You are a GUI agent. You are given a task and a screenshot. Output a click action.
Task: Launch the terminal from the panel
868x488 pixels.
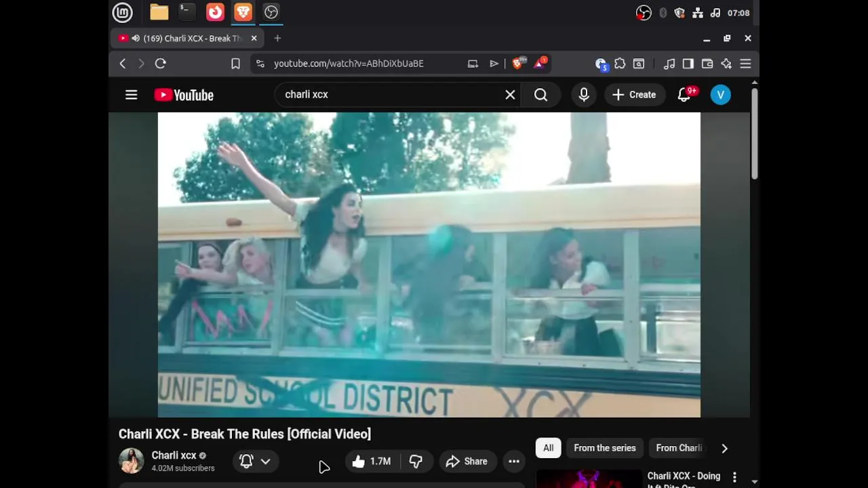click(186, 12)
